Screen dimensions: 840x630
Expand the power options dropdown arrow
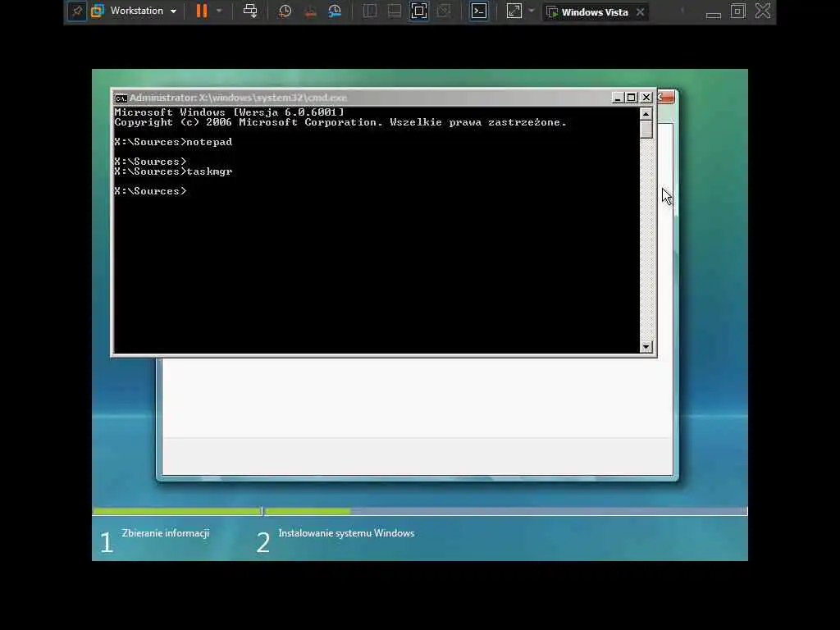[x=219, y=11]
